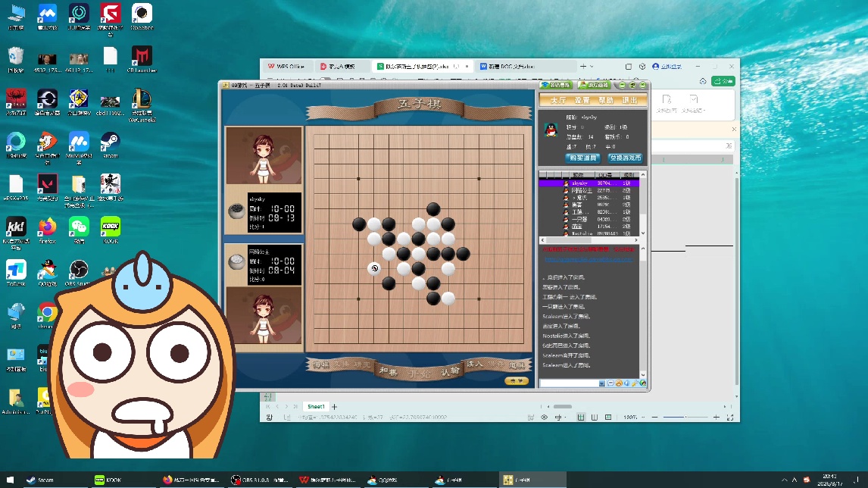868x488 pixels.
Task: Select the Sheet1 tab in WPS
Action: [x=316, y=407]
